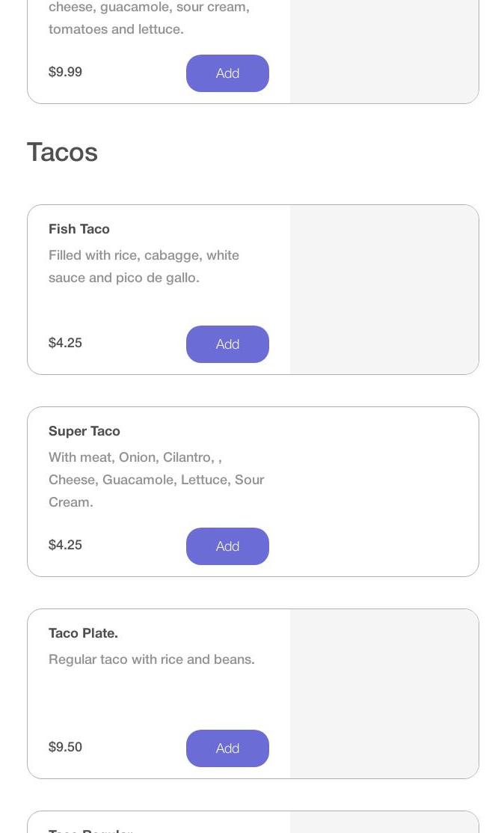Click the 'tomatoes and lettuce' description text
The height and width of the screenshot is (833, 504).
116,29
